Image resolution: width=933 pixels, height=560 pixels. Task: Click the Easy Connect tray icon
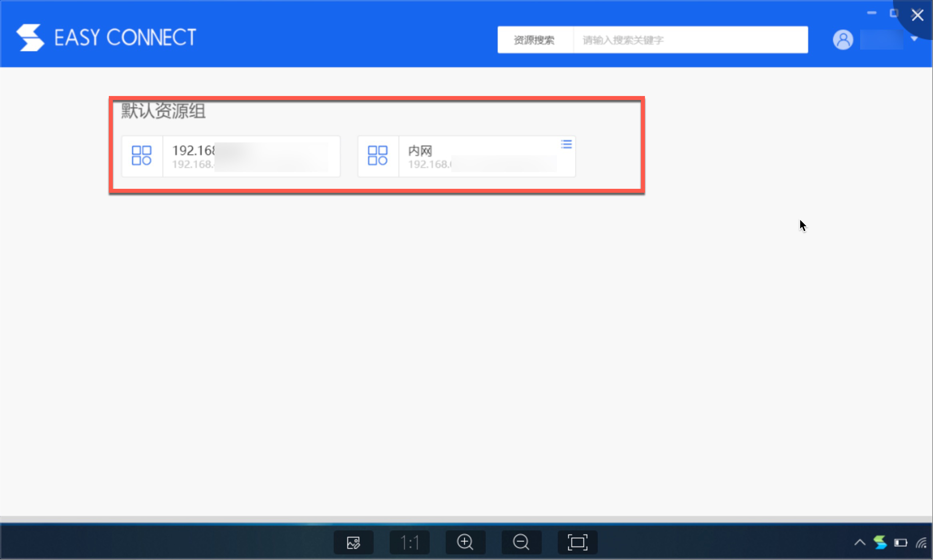click(880, 543)
